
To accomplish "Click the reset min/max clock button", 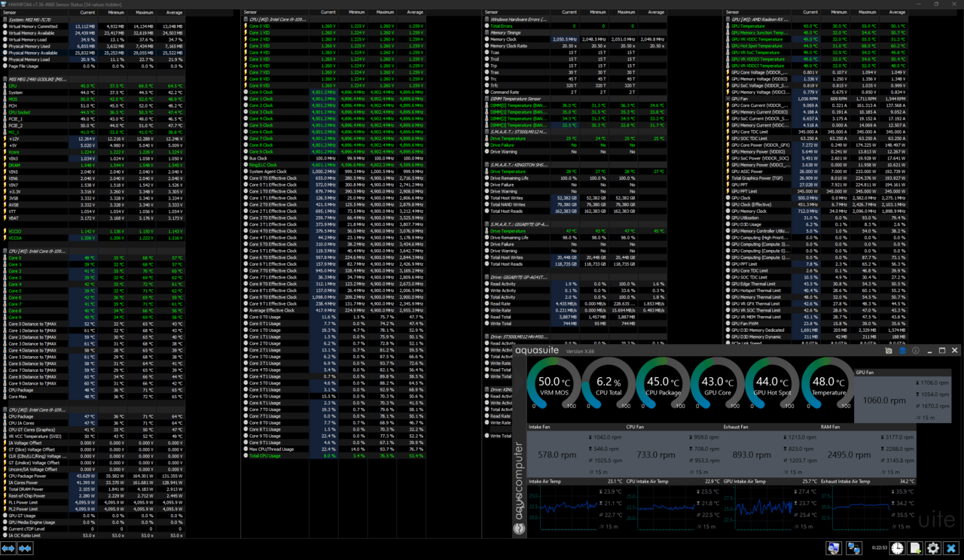I will point(896,549).
